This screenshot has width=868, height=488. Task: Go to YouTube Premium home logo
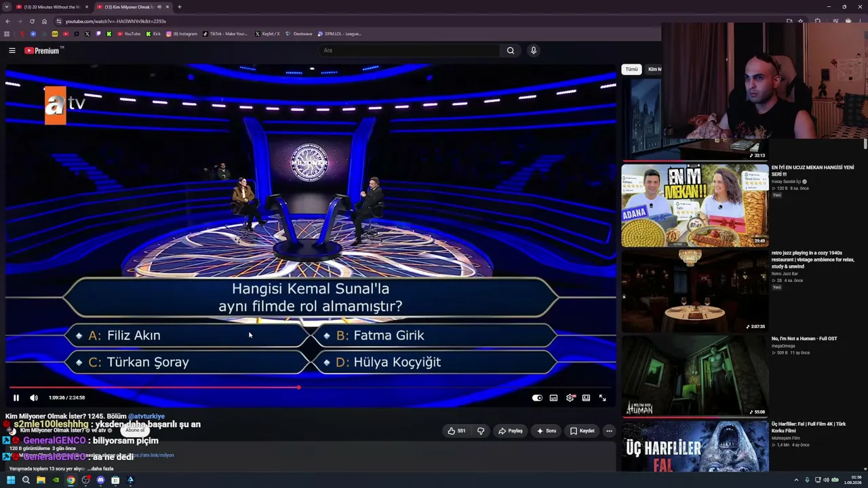pos(42,51)
